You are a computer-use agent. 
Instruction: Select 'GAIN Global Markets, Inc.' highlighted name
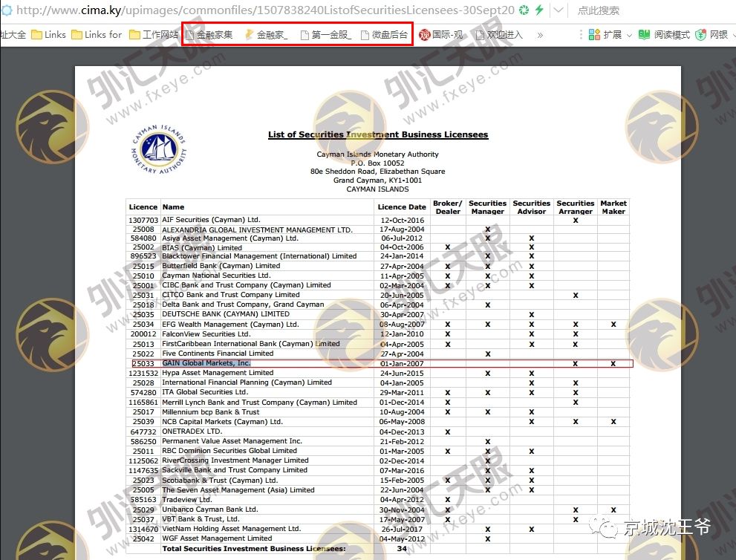point(206,363)
